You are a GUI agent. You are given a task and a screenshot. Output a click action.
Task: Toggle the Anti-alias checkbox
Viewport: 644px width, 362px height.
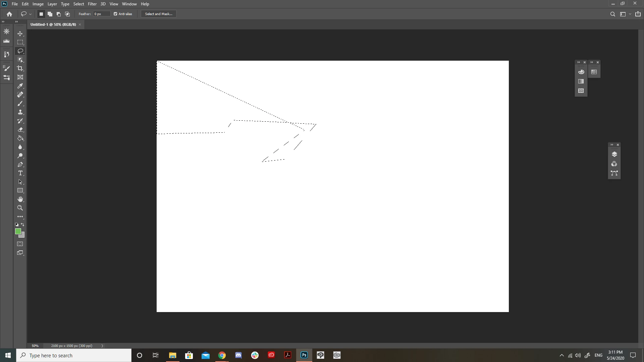[115, 14]
